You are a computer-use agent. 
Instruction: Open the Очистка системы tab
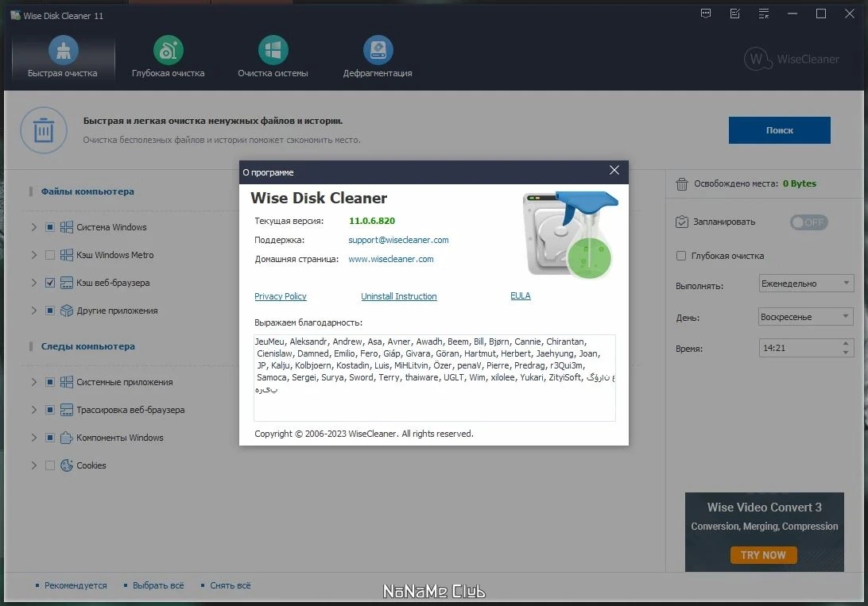tap(273, 57)
